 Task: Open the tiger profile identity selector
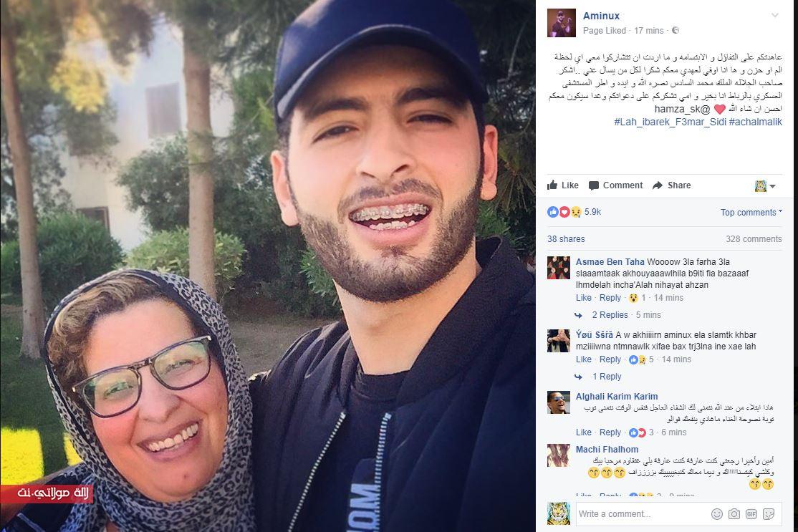(x=764, y=185)
